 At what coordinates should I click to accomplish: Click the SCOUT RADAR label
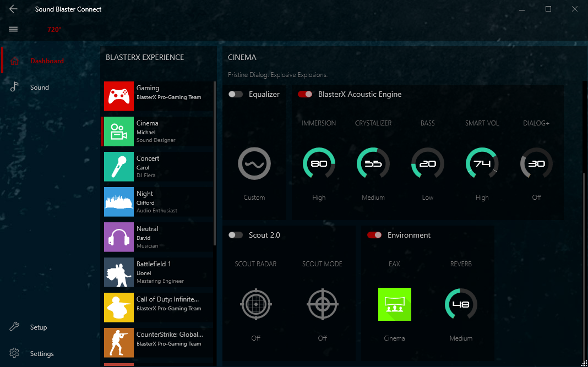coord(256,264)
